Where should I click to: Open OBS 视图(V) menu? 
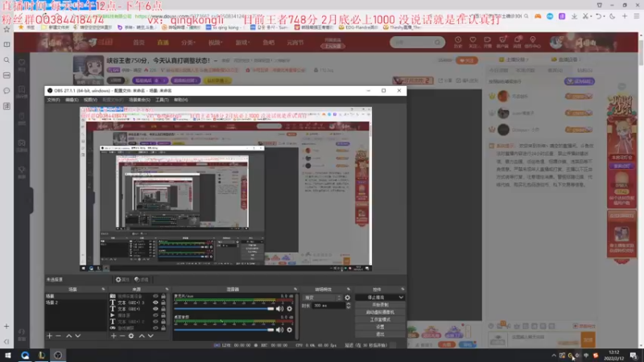click(90, 100)
